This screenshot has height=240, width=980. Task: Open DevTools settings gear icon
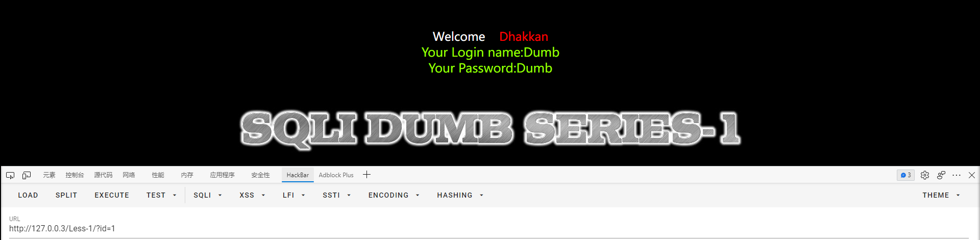click(x=925, y=175)
